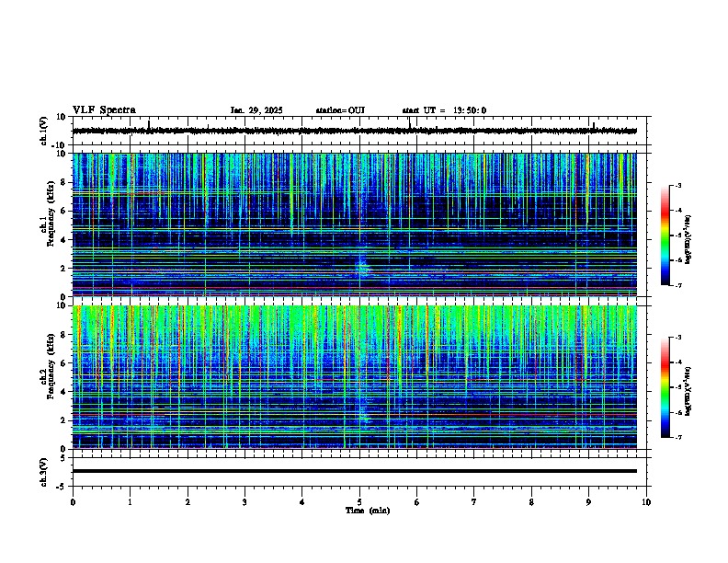Click the 5-minute burst in ch.2 spectrogram
The image size is (728, 563).
click(362, 411)
